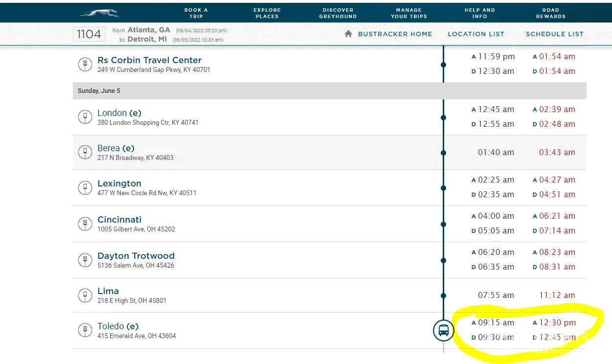This screenshot has width=612, height=364.
Task: Click the bus stop icon for Dayton Trotwood
Action: (x=85, y=260)
